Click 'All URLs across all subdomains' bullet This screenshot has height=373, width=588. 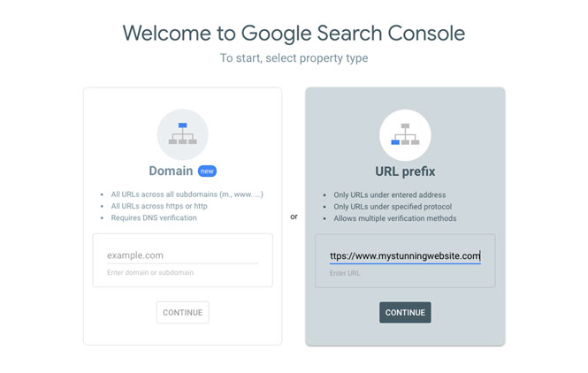[x=187, y=194]
